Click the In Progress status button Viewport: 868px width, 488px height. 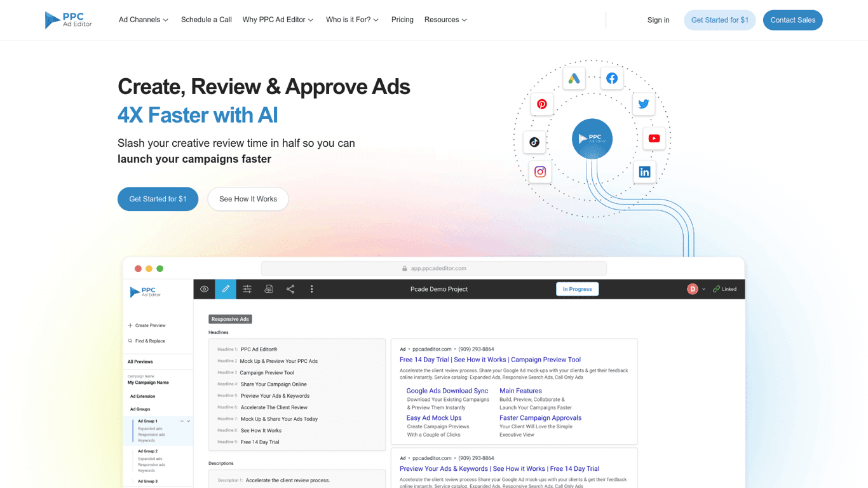point(577,289)
